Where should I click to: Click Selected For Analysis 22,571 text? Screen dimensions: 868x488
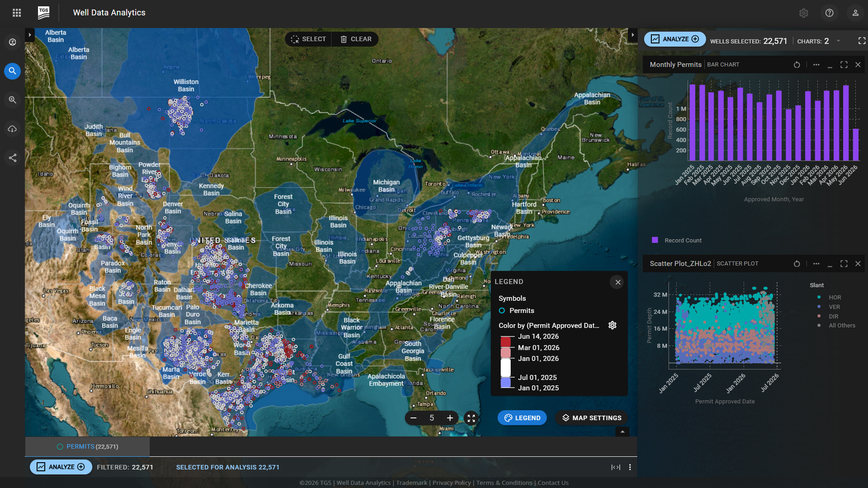[x=228, y=467]
